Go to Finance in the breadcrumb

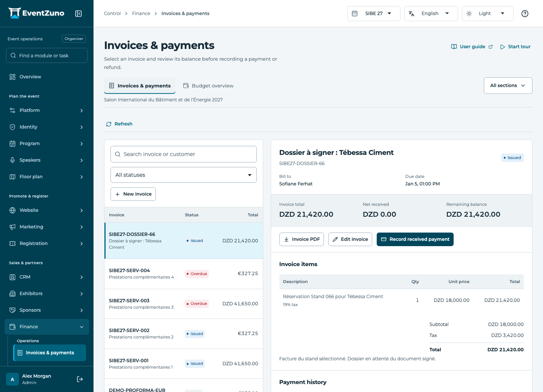click(141, 14)
